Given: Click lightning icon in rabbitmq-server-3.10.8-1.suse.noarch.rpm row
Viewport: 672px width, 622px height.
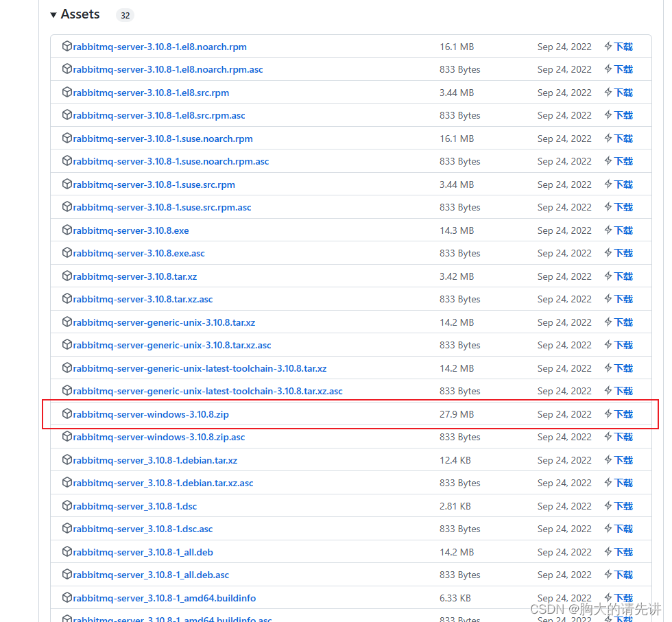Looking at the screenshot, I should pyautogui.click(x=608, y=138).
